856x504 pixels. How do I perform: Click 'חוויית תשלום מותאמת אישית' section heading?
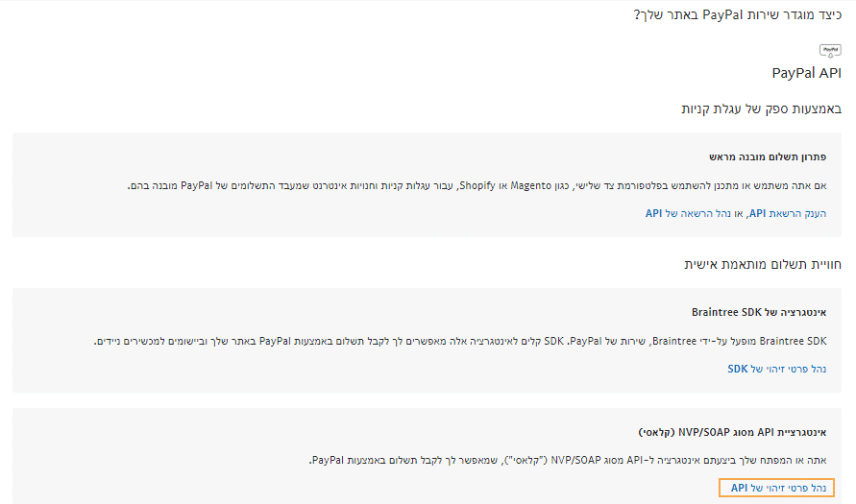click(x=763, y=265)
